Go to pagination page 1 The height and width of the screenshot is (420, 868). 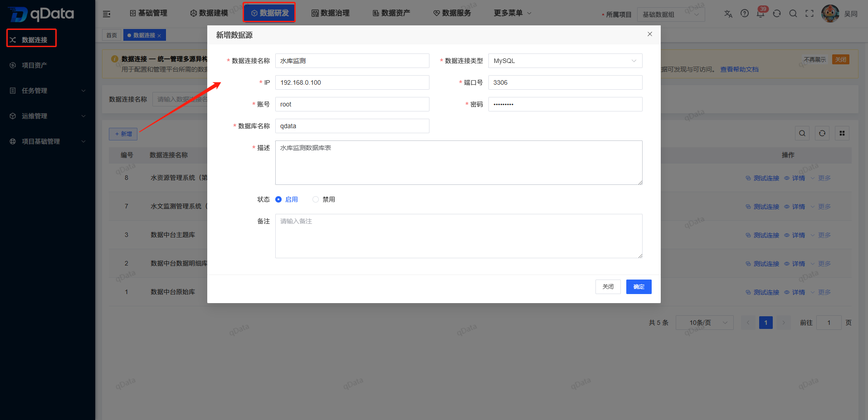pyautogui.click(x=766, y=323)
